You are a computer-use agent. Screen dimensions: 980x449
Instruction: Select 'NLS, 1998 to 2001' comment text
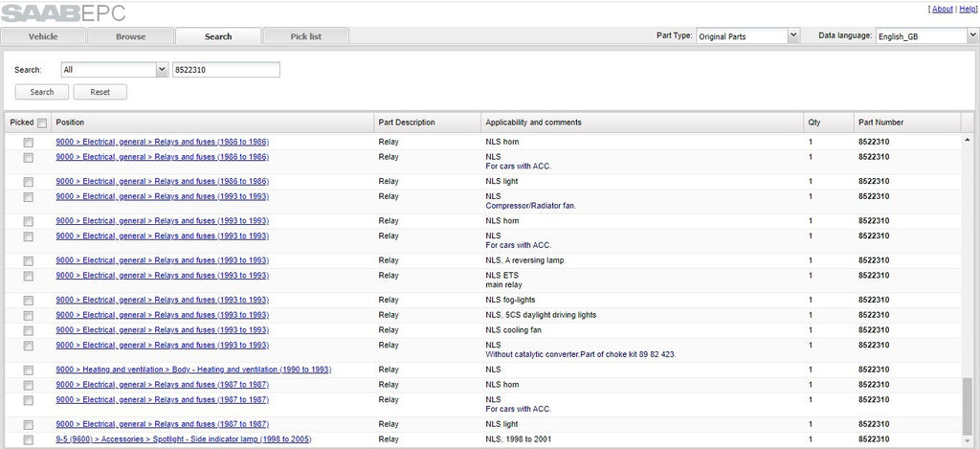pos(518,439)
